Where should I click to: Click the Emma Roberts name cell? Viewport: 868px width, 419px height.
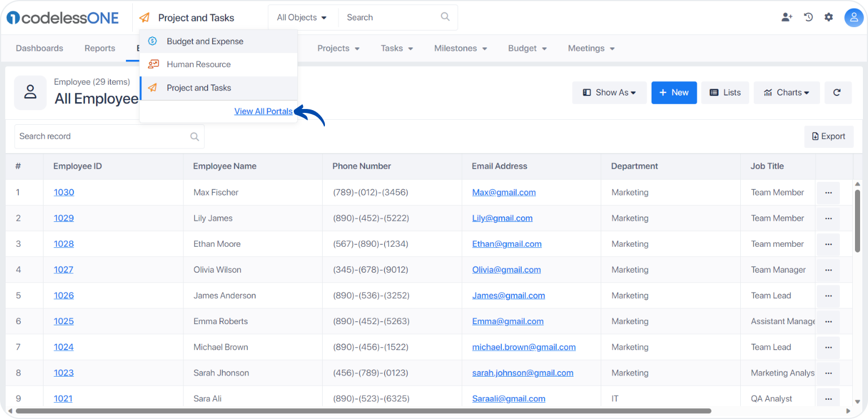[220, 322]
